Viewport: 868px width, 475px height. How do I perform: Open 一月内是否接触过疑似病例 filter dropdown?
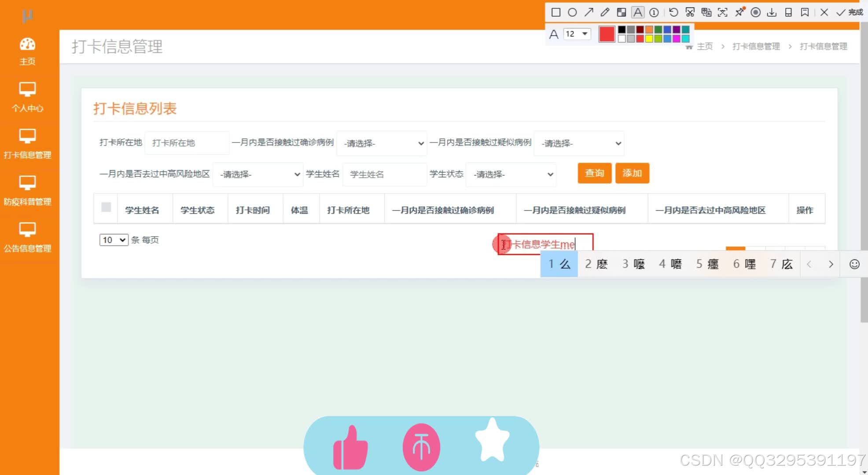pyautogui.click(x=579, y=143)
